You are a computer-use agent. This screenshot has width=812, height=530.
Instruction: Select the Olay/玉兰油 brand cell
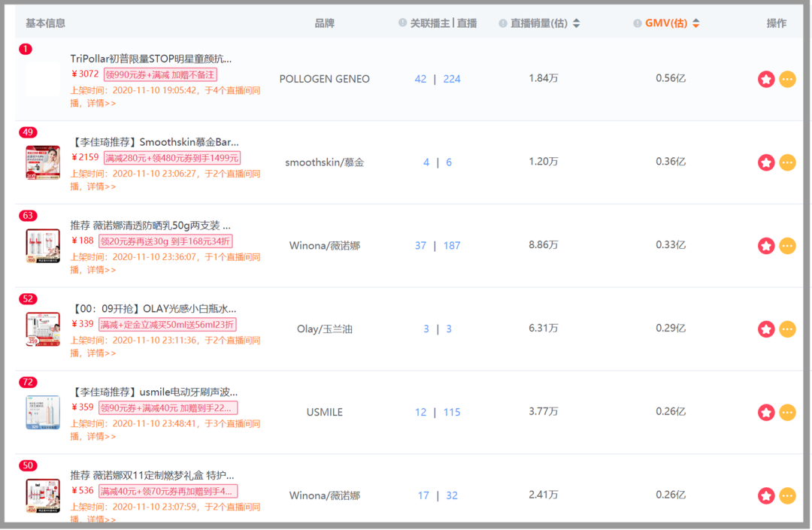click(324, 329)
